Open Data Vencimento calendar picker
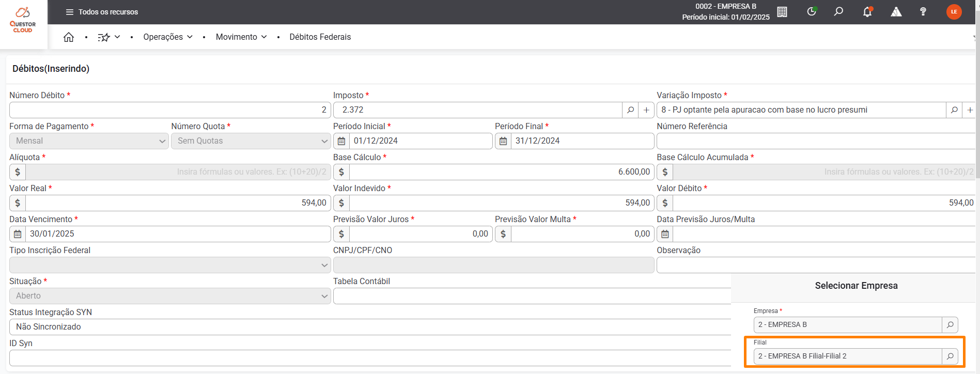The image size is (980, 374). [18, 234]
